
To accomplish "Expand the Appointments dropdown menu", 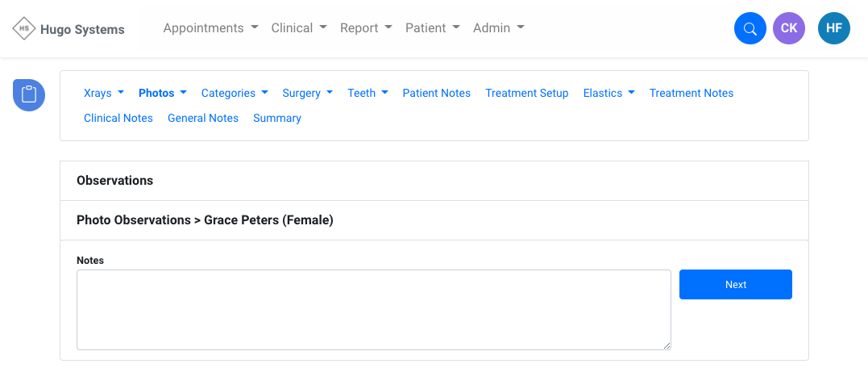I will click(x=210, y=28).
